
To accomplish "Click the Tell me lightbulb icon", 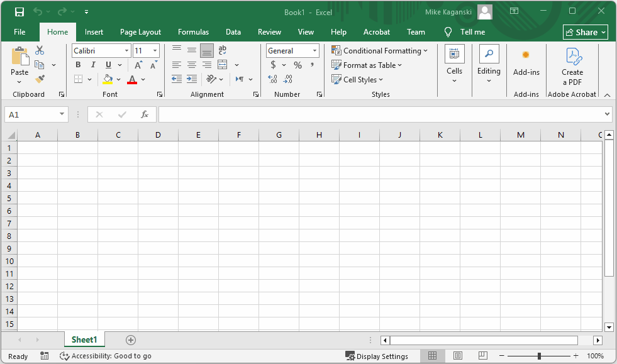I will (x=448, y=32).
